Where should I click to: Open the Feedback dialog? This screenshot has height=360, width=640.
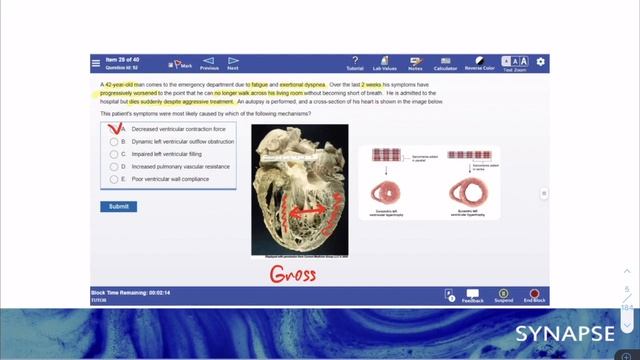472,296
